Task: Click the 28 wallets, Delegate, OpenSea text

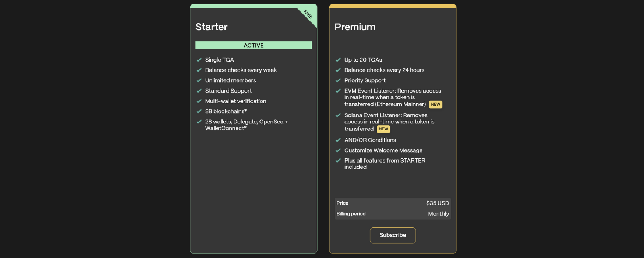Action: 247,125
